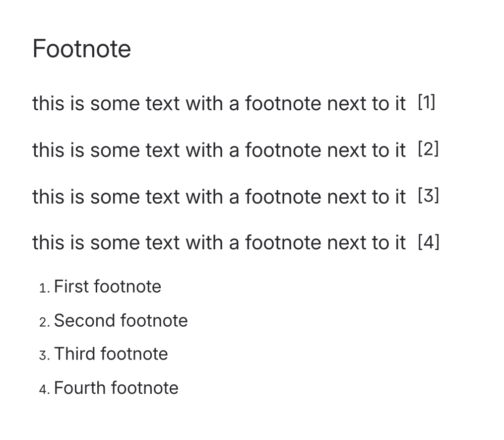Click the "Second footnote" list entry
The height and width of the screenshot is (440, 504).
pyautogui.click(x=121, y=321)
